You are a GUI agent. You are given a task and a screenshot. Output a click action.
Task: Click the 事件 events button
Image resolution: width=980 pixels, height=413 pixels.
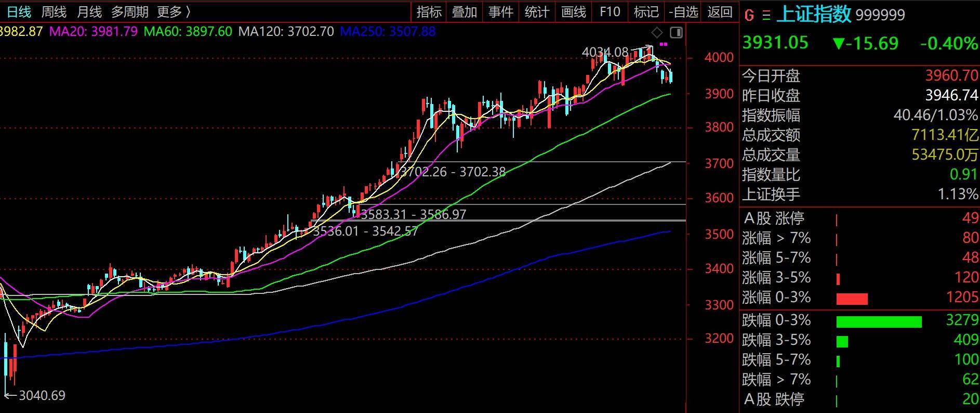(x=501, y=11)
